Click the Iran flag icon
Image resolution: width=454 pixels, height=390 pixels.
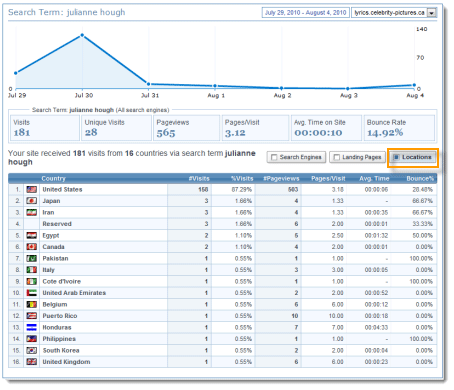point(32,213)
